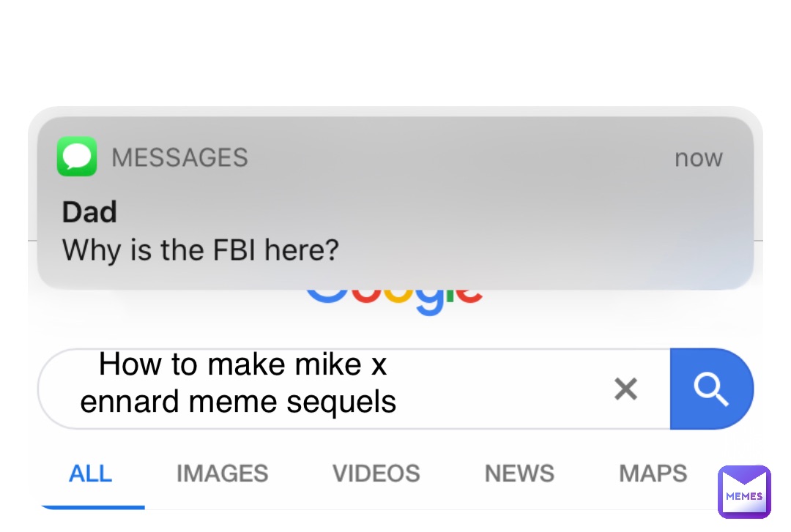This screenshot has height=532, width=791.
Task: Select the ALL tab
Action: pos(90,473)
